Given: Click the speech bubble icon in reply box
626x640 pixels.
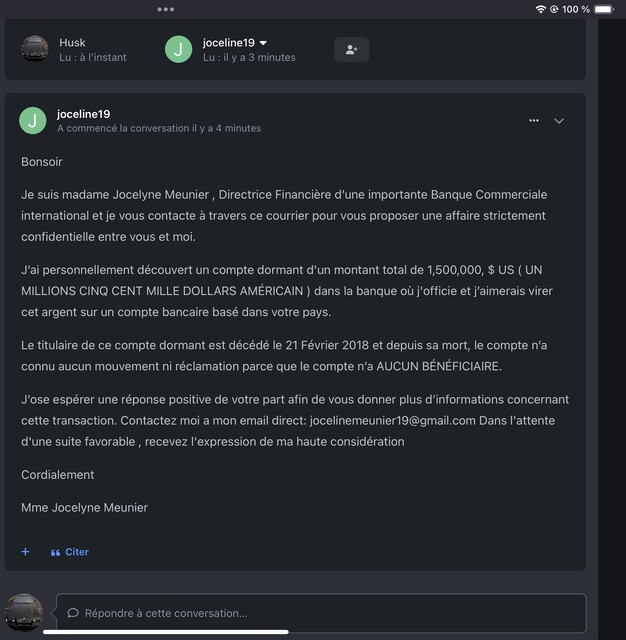Looking at the screenshot, I should 73,613.
